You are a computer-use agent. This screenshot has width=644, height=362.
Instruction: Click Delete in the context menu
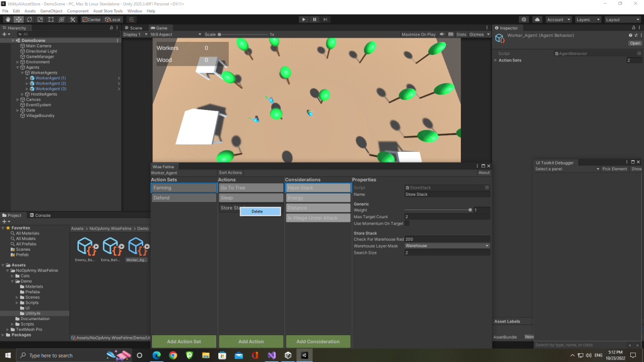260,211
